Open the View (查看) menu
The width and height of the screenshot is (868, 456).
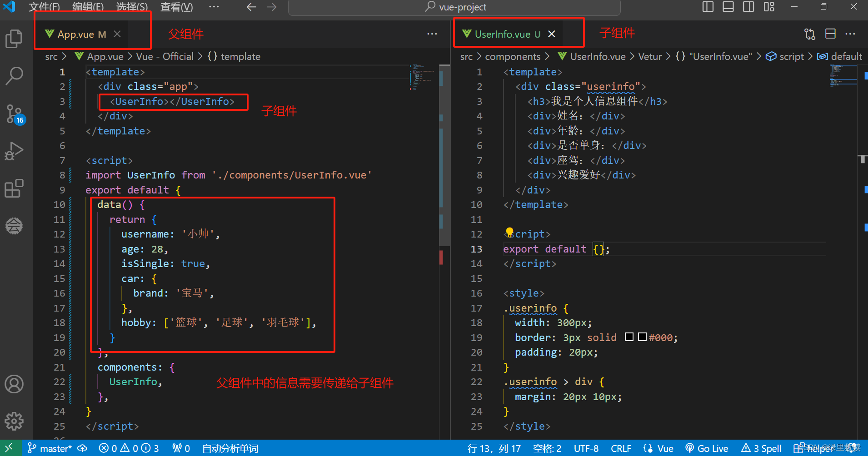point(176,7)
